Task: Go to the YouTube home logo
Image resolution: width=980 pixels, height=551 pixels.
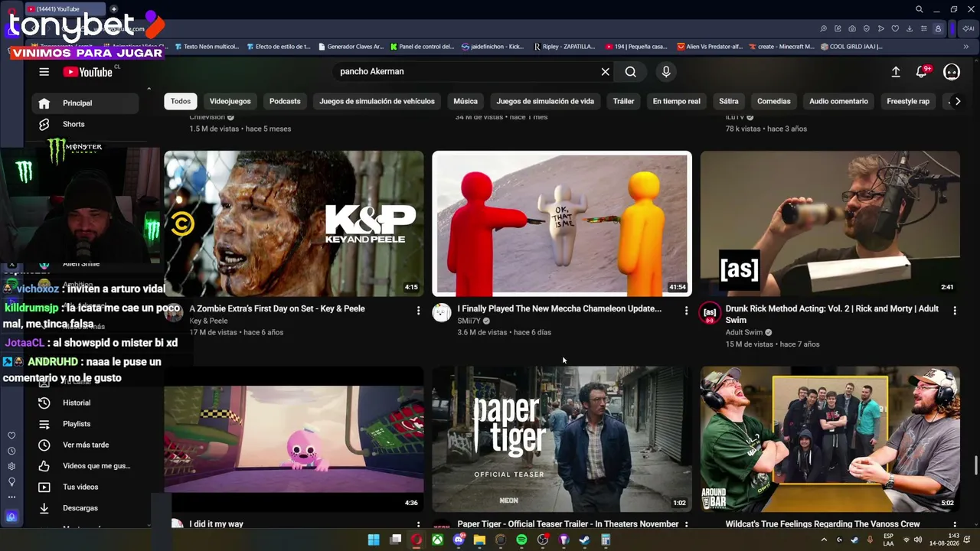Action: 88,72
